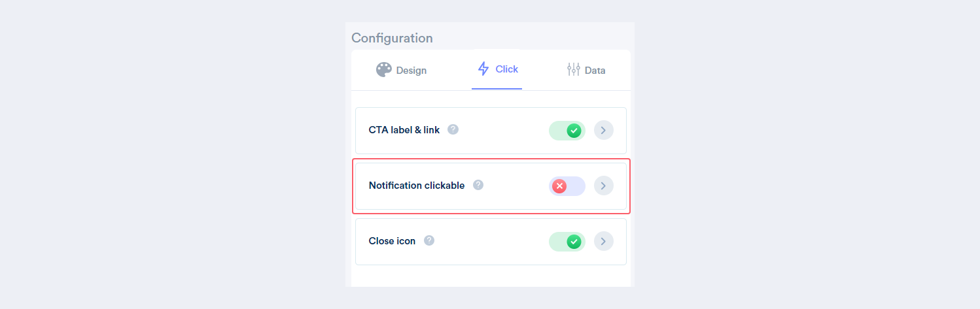Viewport: 980px width, 309px height.
Task: Click the palette icon on Design tab
Action: point(384,70)
